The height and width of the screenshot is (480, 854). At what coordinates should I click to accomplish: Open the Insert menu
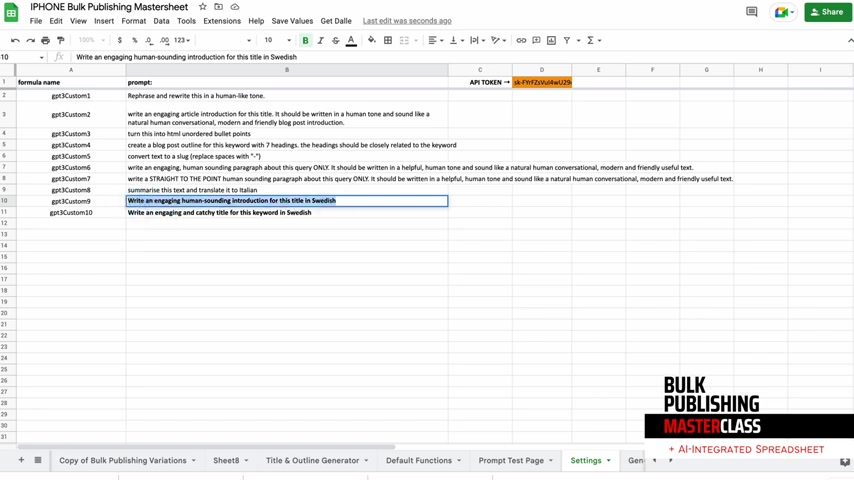tap(104, 21)
